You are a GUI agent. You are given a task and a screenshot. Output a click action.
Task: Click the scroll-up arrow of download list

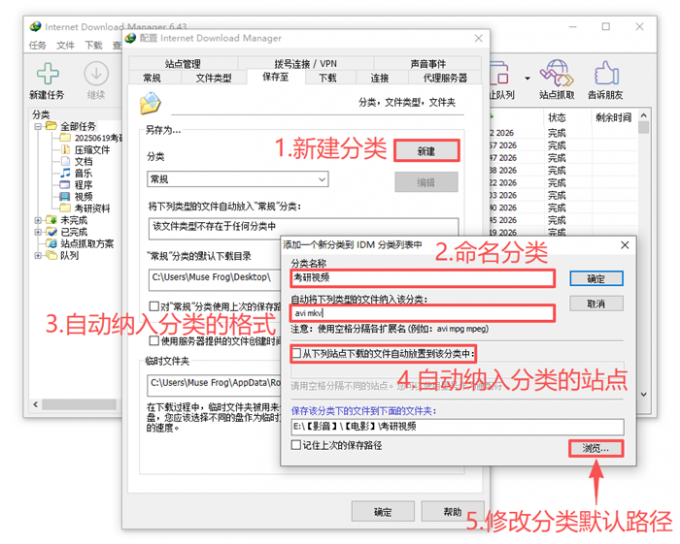pos(644,115)
